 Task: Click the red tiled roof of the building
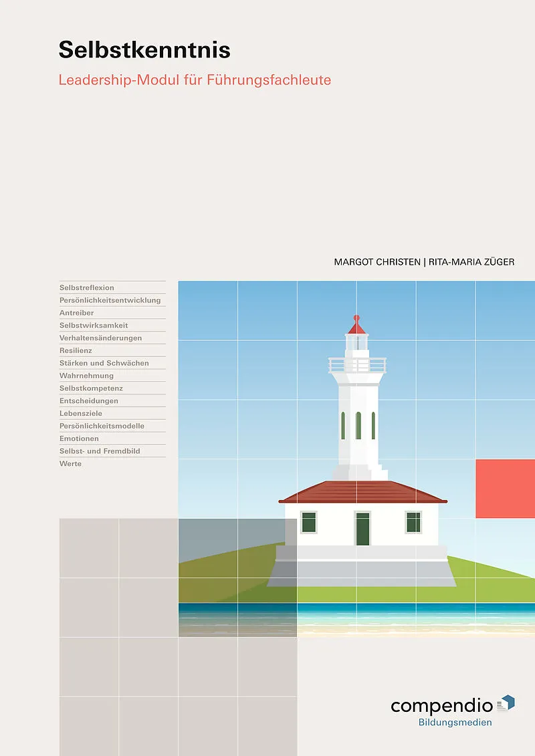[x=362, y=491]
